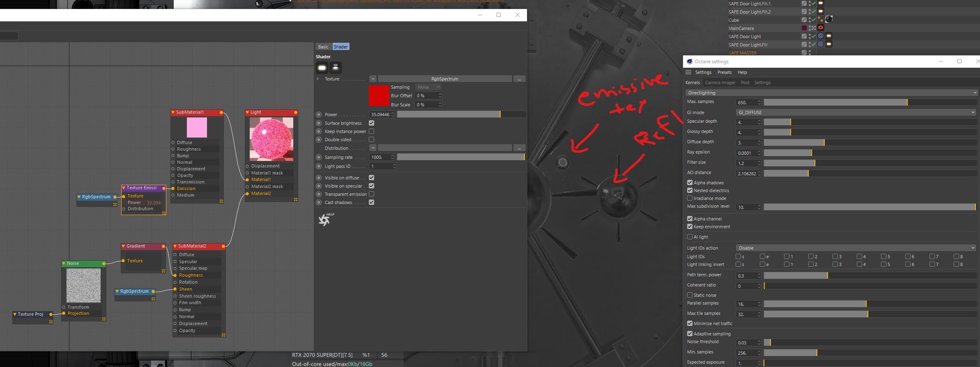Screen dimensions: 980x367
Task: Disable Adaptive sampling checkbox
Action: point(690,334)
